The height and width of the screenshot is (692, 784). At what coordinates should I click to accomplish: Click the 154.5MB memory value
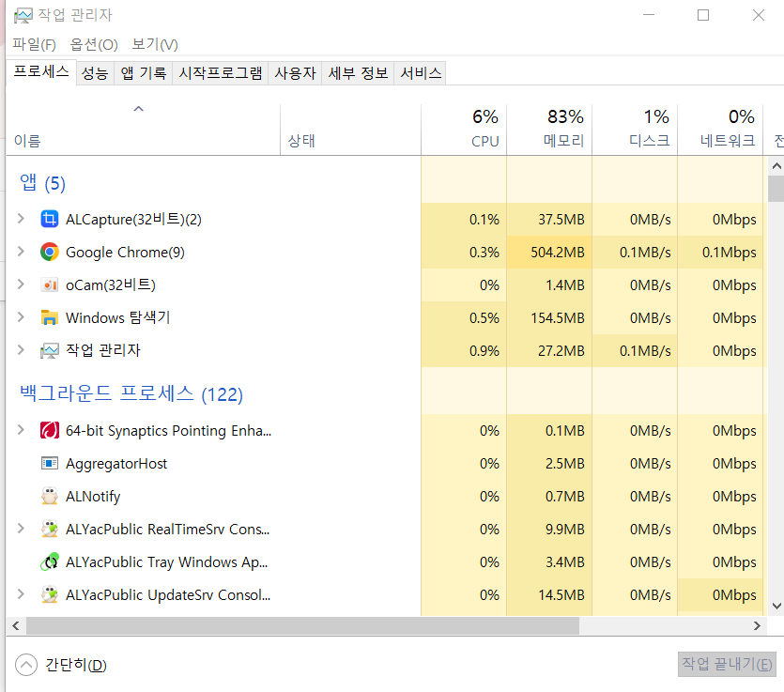pos(558,318)
